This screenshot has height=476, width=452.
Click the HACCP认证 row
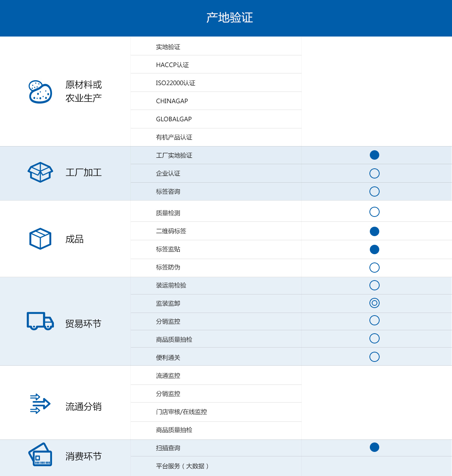point(172,65)
